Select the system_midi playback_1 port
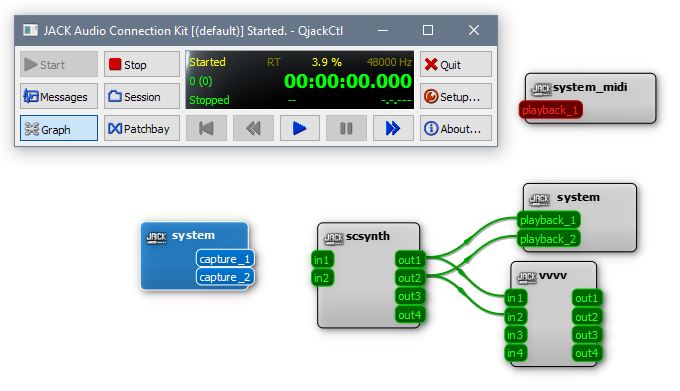This screenshot has height=391, width=680. tap(550, 110)
